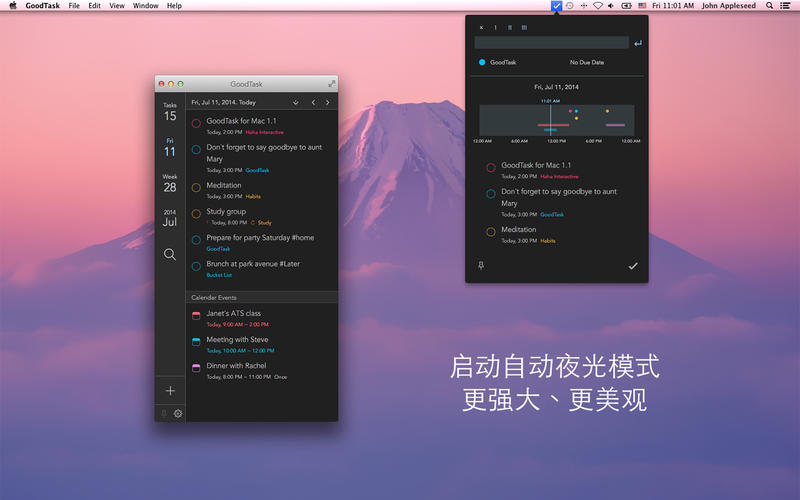Screen dimensions: 800x500
Task: Check off Meditation in main window
Action: click(196, 188)
